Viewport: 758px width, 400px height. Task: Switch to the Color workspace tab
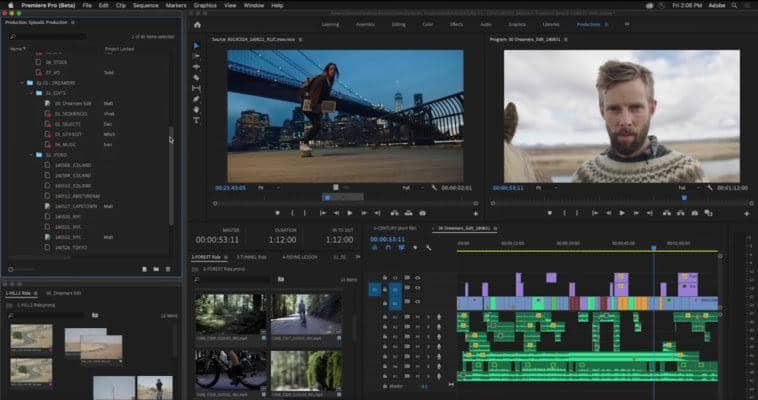pyautogui.click(x=428, y=23)
